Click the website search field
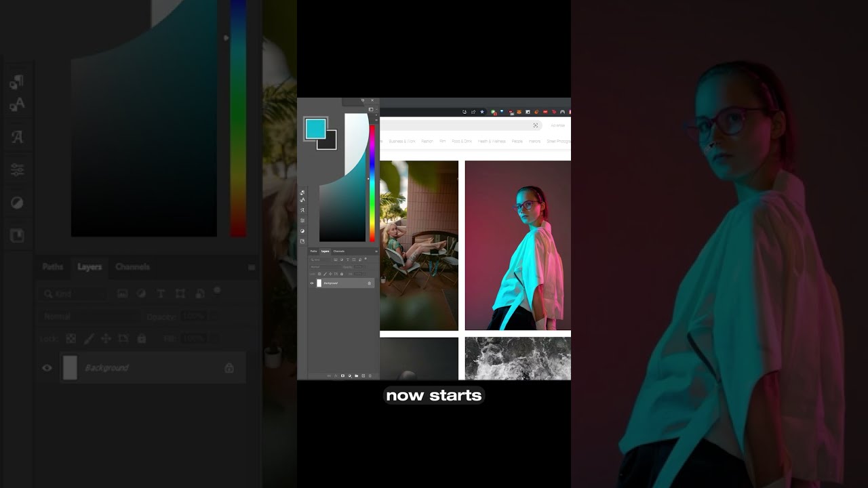 [x=460, y=125]
